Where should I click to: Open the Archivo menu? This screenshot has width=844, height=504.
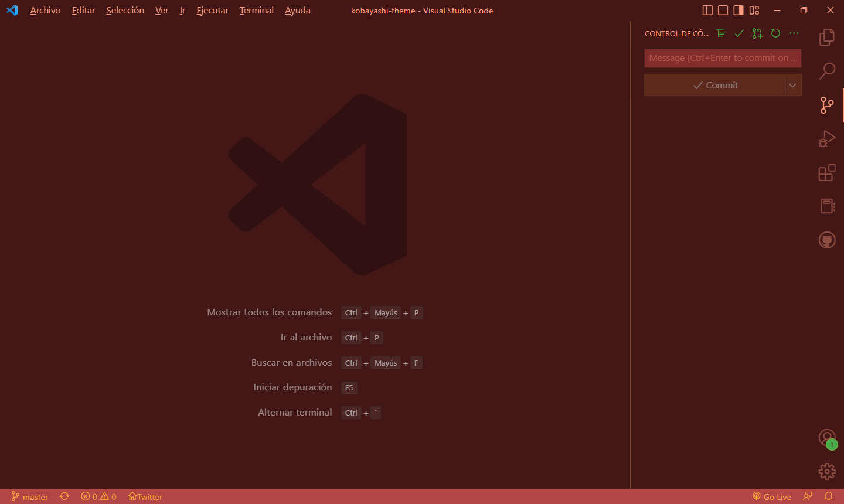click(45, 11)
